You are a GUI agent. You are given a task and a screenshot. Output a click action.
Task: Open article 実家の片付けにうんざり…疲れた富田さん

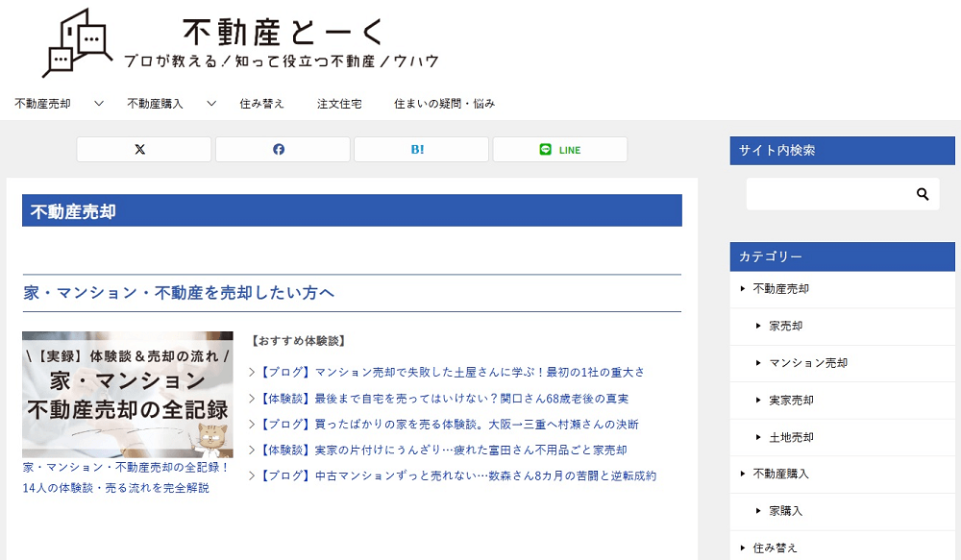point(444,450)
